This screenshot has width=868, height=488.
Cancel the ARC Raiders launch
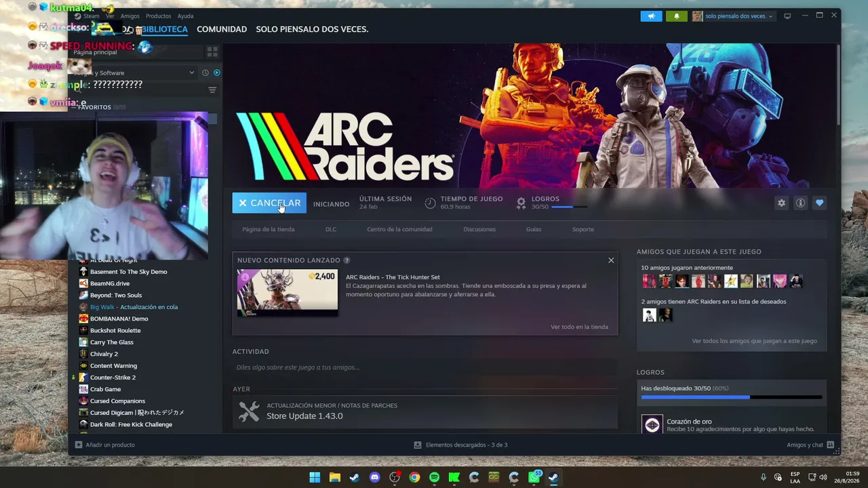(x=269, y=203)
